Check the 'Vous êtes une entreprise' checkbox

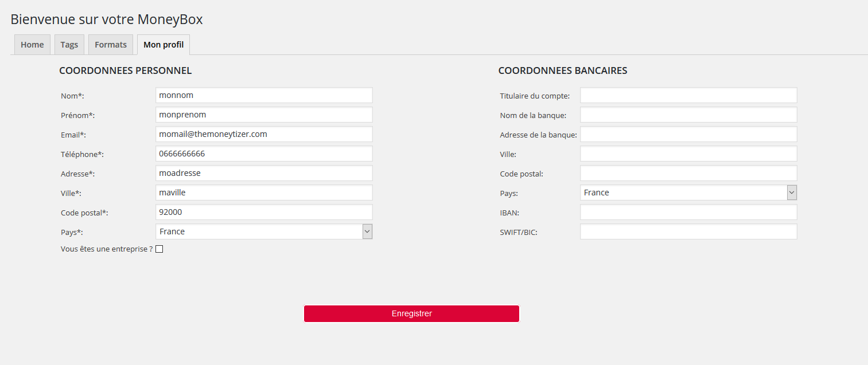(159, 249)
